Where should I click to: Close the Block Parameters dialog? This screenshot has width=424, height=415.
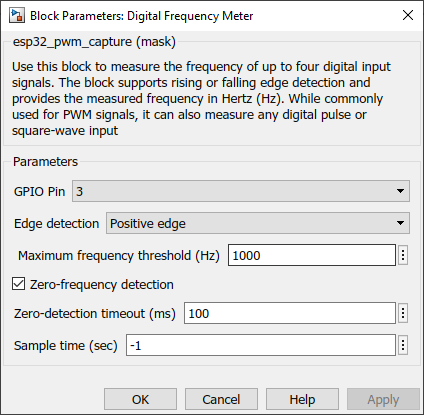click(408, 15)
